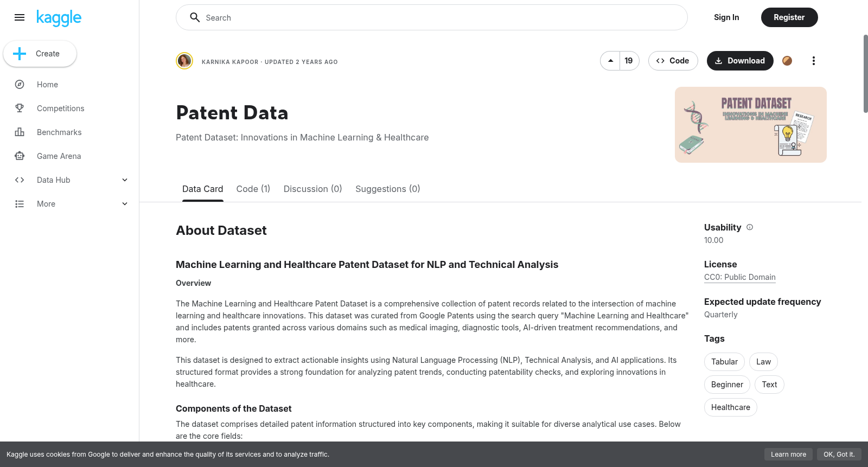
Task: Open the CC0: Public Domain license link
Action: coord(740,277)
